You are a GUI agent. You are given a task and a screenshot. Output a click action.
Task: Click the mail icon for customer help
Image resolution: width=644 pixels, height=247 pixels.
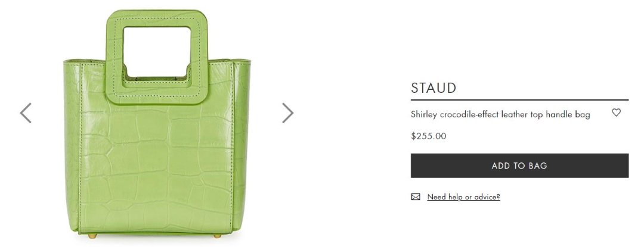tap(416, 197)
